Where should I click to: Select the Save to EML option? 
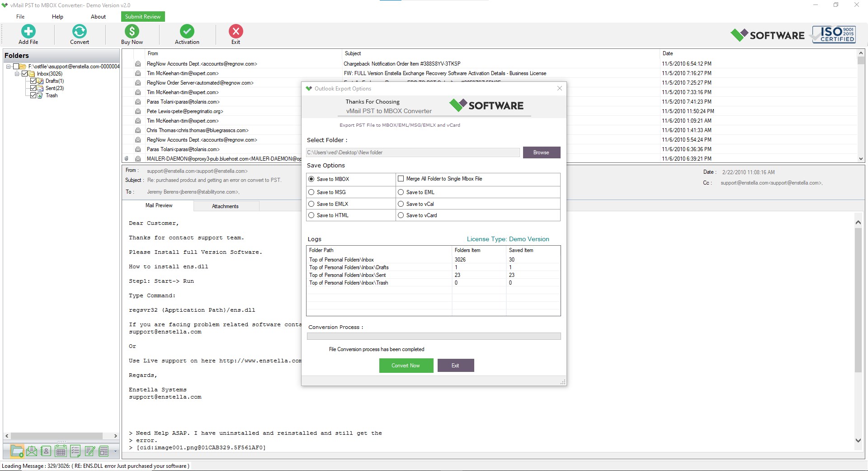401,192
